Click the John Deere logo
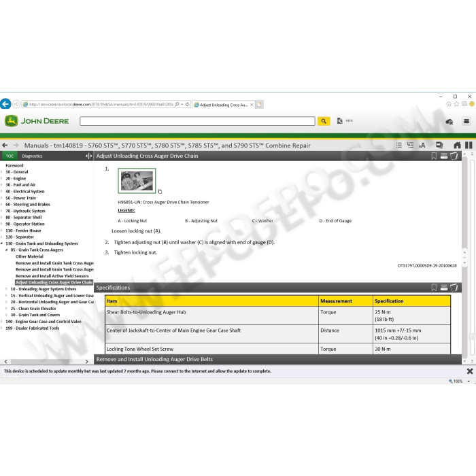The image size is (476, 476). pos(37,121)
